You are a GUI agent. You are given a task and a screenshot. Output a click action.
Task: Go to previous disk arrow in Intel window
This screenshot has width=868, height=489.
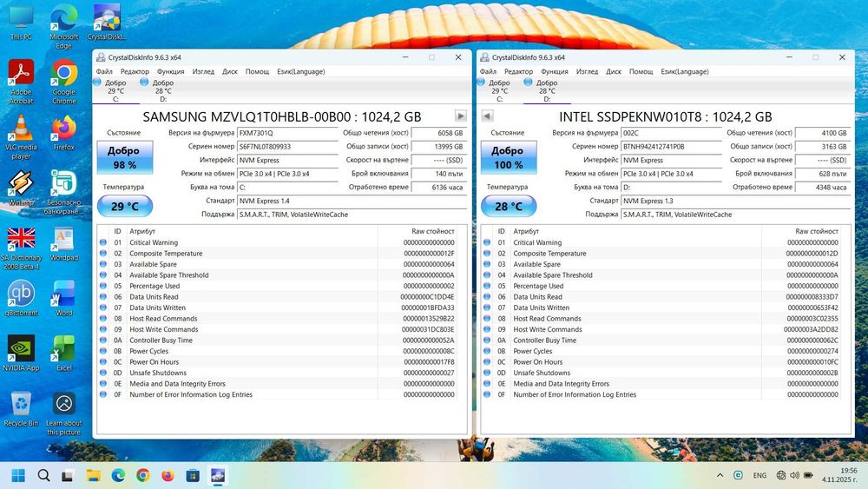(487, 116)
